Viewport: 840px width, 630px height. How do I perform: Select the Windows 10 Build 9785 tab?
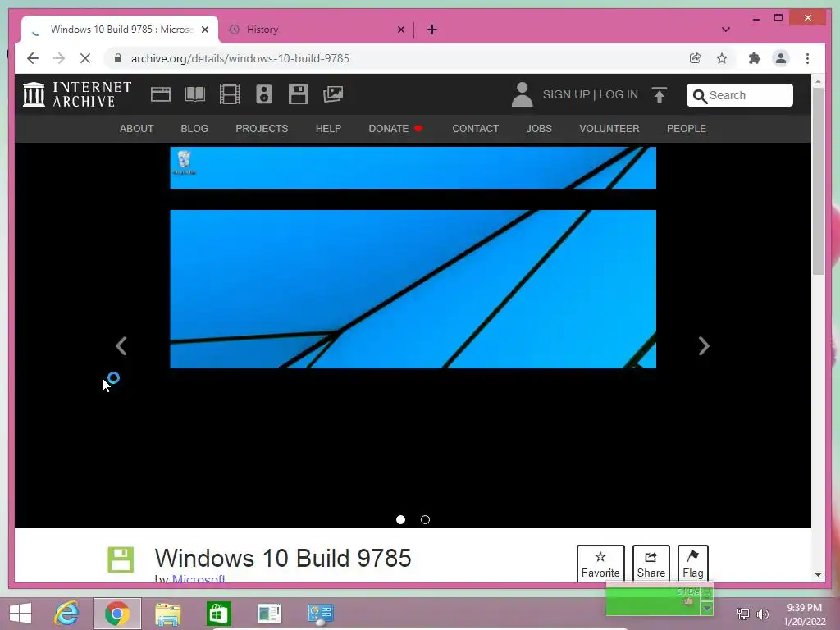(120, 30)
